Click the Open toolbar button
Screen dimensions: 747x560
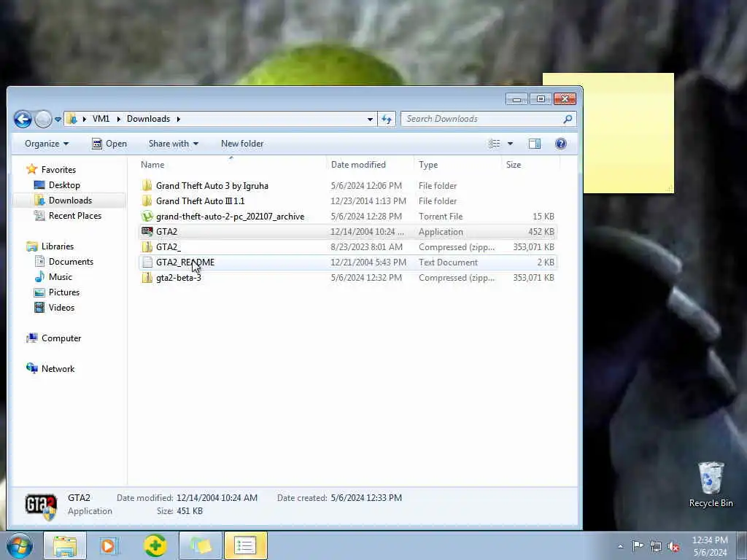pos(109,144)
